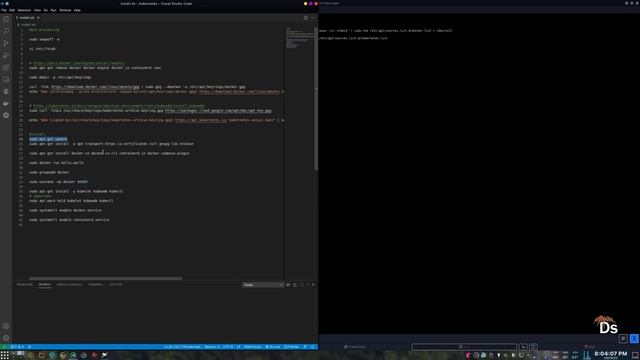The height and width of the screenshot is (360, 640).
Task: Open errors and warnings count in status bar
Action: pos(17,347)
